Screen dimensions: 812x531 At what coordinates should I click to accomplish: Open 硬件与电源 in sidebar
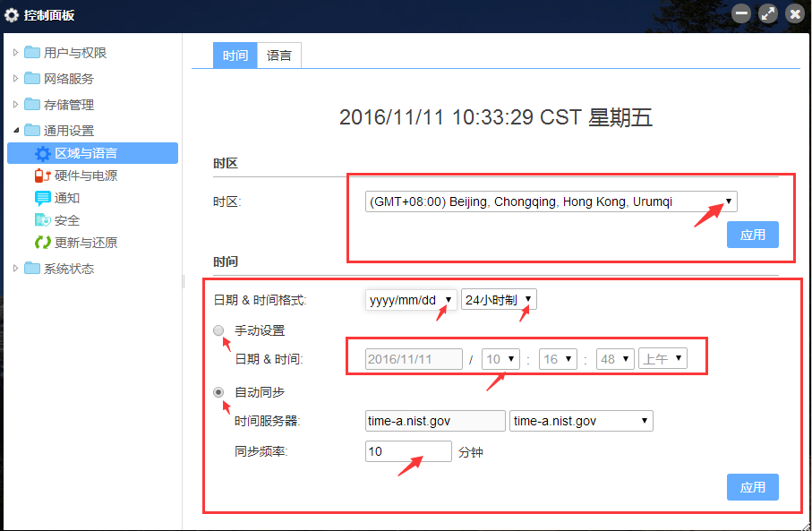click(86, 176)
